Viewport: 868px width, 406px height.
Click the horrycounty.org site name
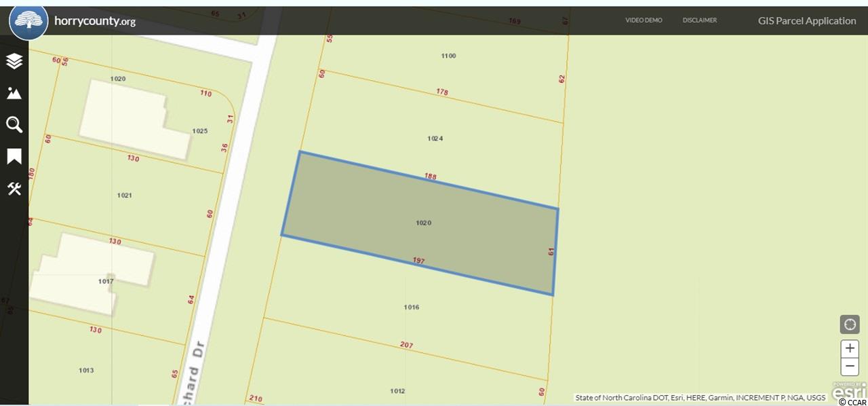[95, 21]
